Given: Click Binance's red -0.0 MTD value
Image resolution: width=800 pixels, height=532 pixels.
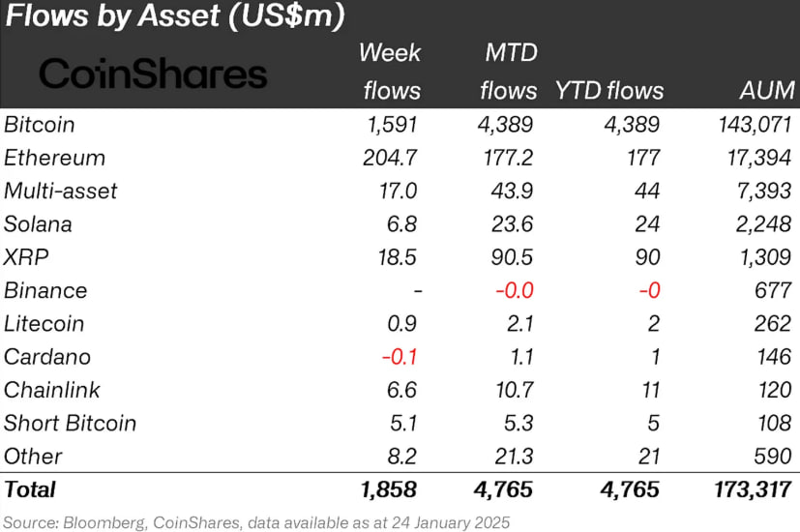Looking at the screenshot, I should [515, 290].
